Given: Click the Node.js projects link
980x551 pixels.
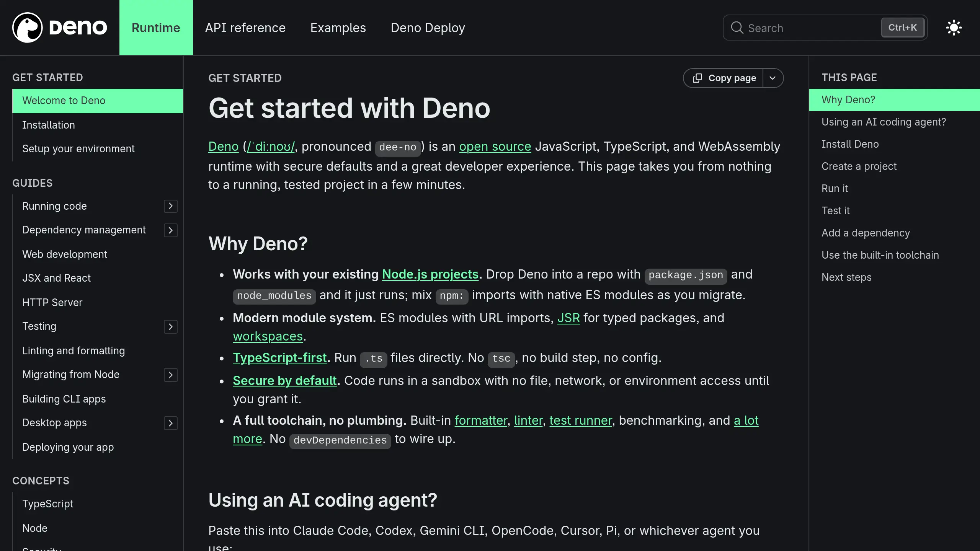Looking at the screenshot, I should click(430, 274).
